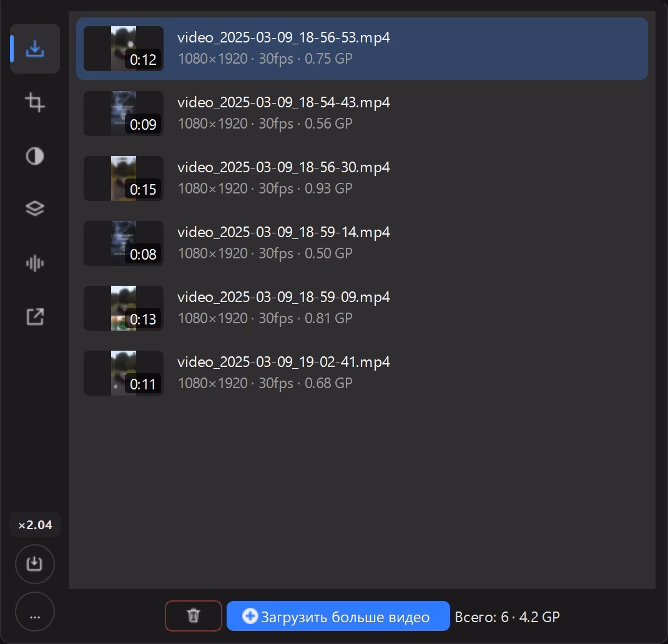Select video_2025-03-09_19-02-41.mp4 row
668x644 pixels.
tap(362, 373)
